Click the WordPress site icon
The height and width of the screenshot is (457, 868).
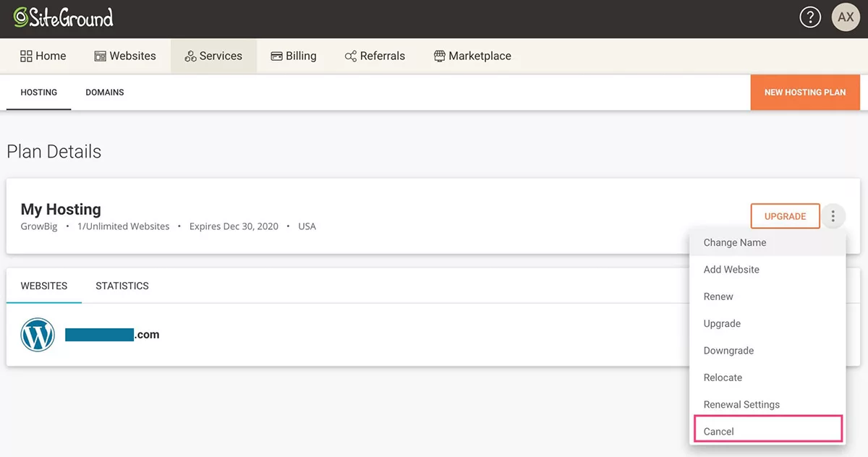[38, 335]
